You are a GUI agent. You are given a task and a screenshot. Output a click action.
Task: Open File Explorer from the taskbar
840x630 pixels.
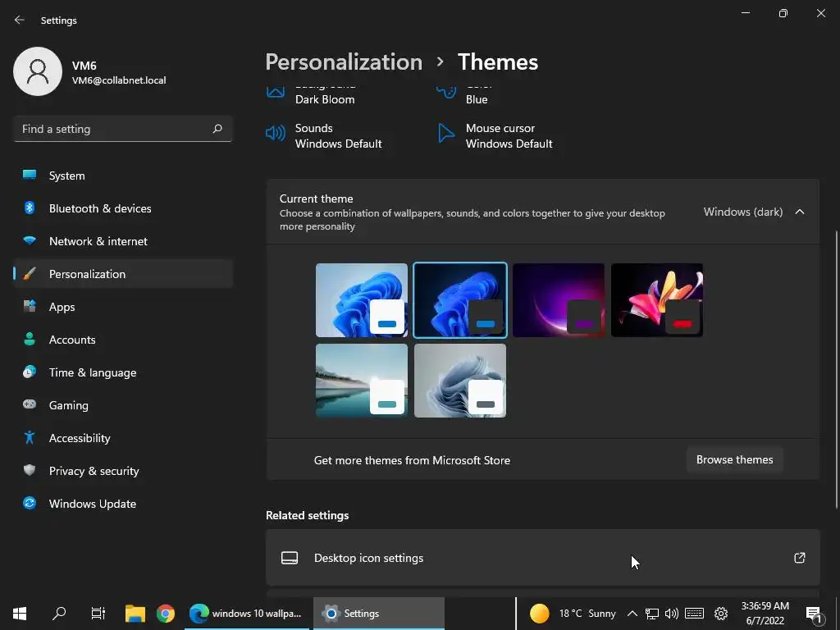click(135, 614)
